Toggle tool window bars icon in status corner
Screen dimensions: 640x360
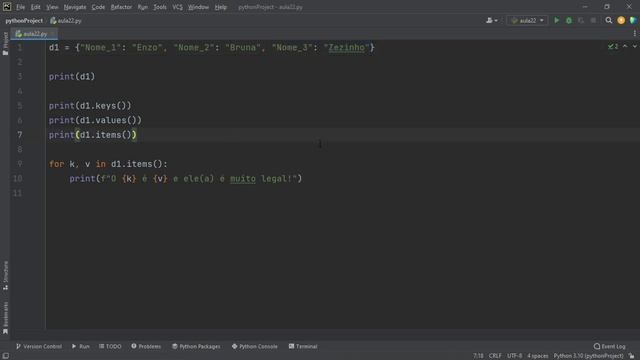tap(5, 356)
